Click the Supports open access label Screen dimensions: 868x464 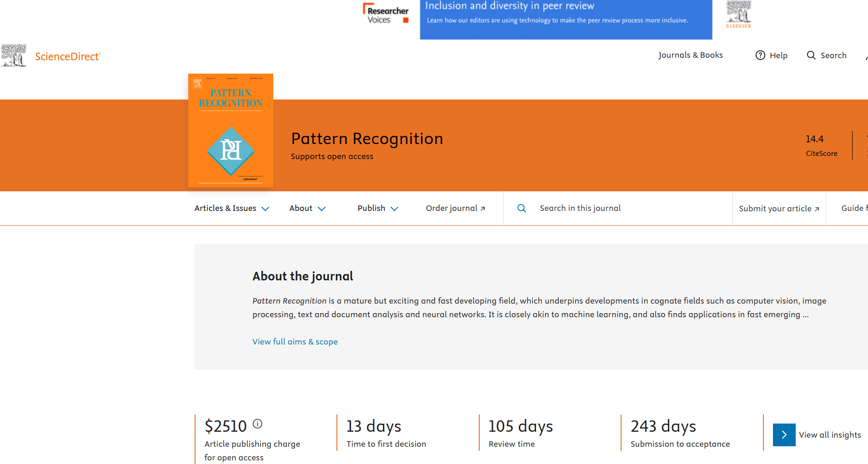click(332, 156)
